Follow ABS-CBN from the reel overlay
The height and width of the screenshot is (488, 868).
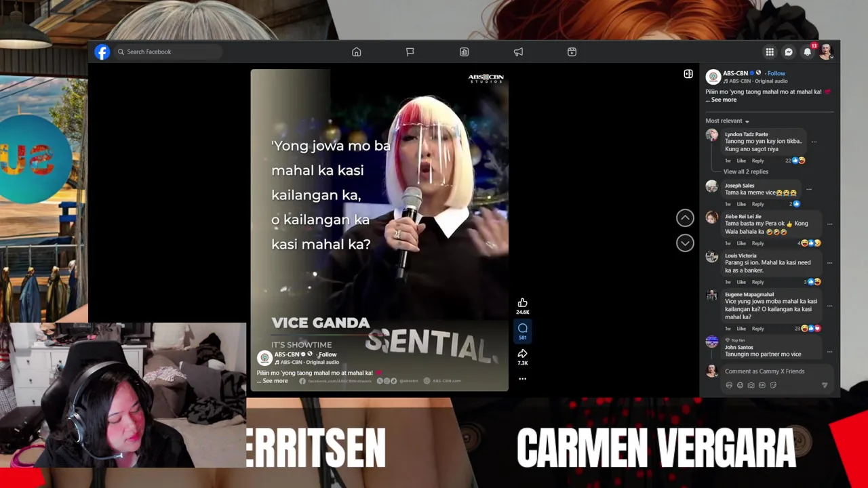(x=328, y=354)
